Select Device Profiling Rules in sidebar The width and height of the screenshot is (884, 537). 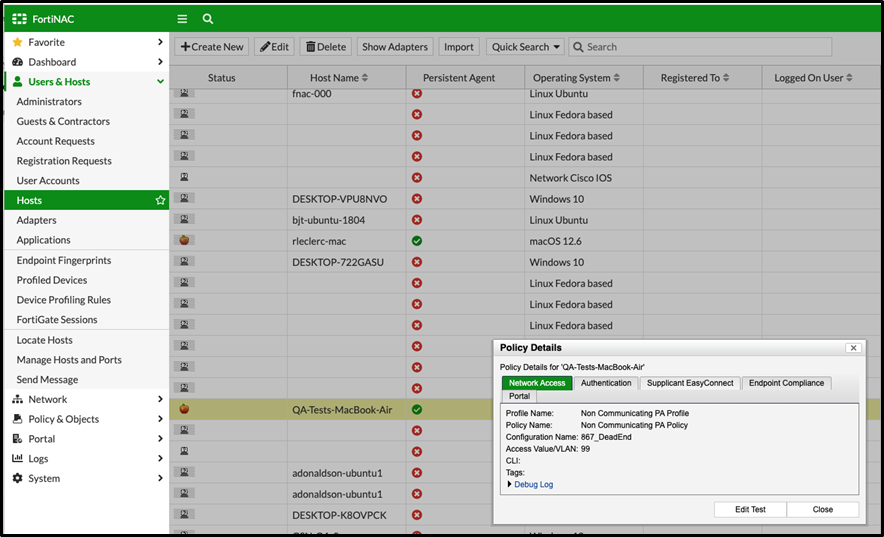[x=63, y=300]
